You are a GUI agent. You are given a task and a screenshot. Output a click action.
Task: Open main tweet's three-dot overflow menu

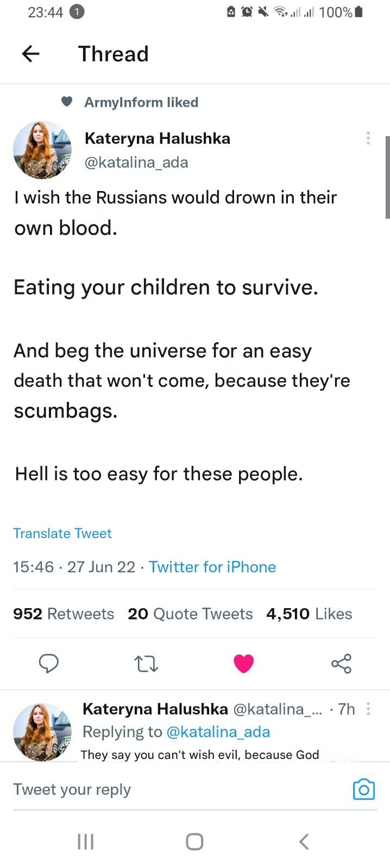[368, 138]
